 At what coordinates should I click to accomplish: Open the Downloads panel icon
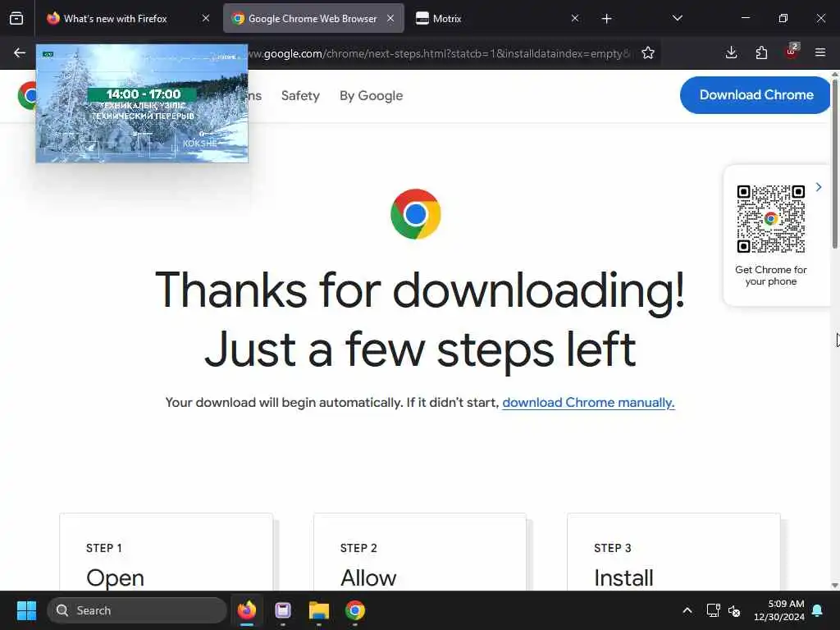[731, 52]
